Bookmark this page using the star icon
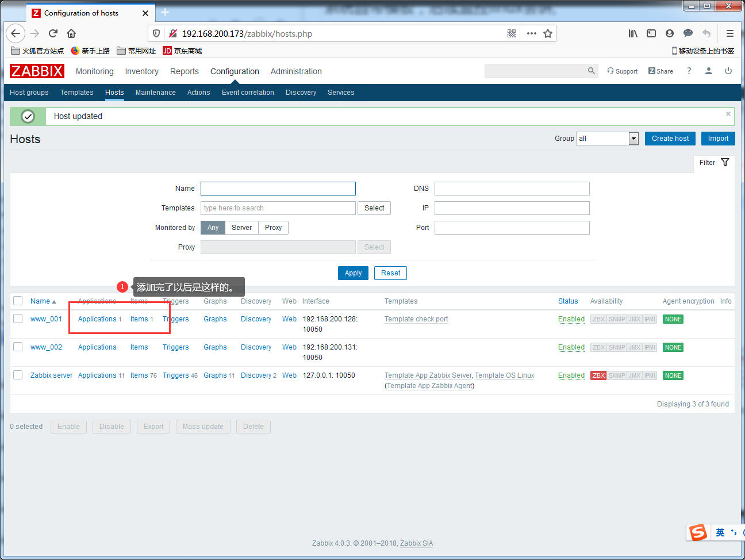 548,33
